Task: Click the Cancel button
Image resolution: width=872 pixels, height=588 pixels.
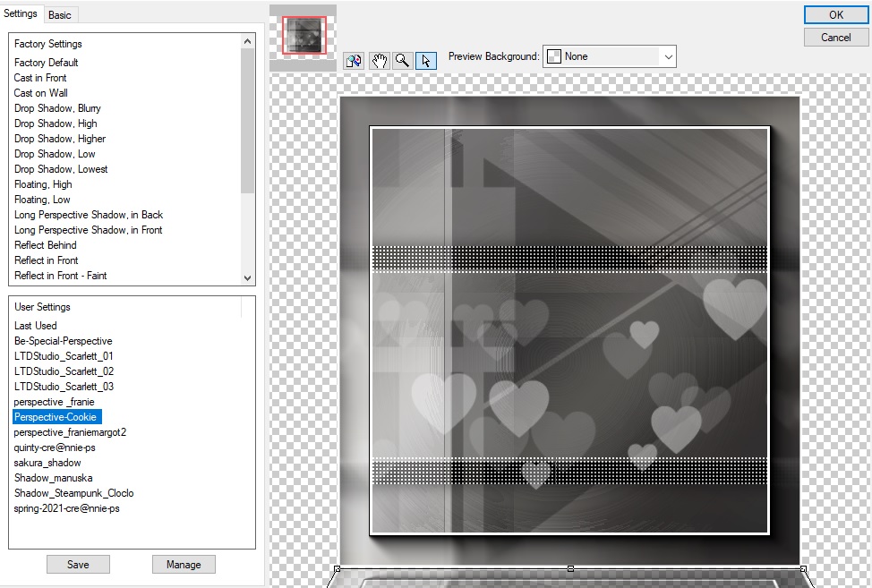Action: pos(836,38)
